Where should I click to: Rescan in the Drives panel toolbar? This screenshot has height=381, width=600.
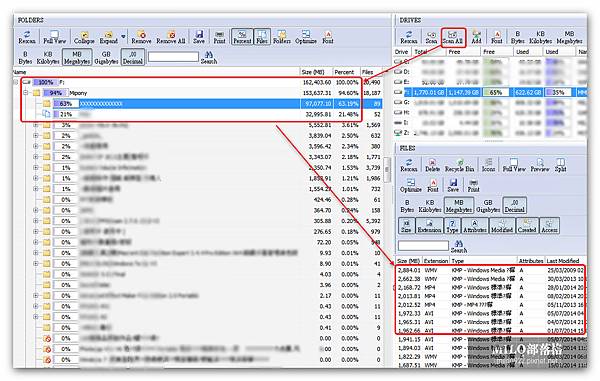click(x=409, y=37)
